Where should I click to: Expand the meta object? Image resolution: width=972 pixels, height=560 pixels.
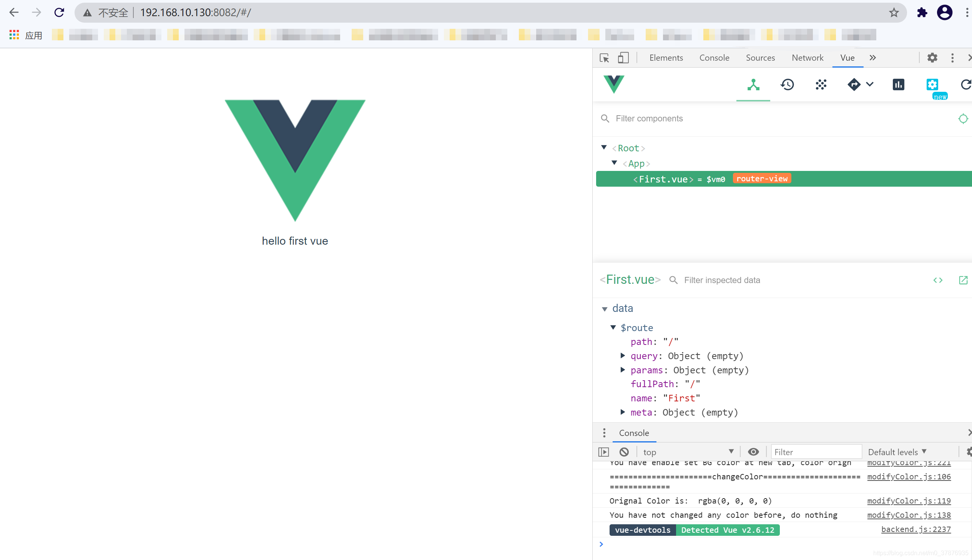click(622, 412)
